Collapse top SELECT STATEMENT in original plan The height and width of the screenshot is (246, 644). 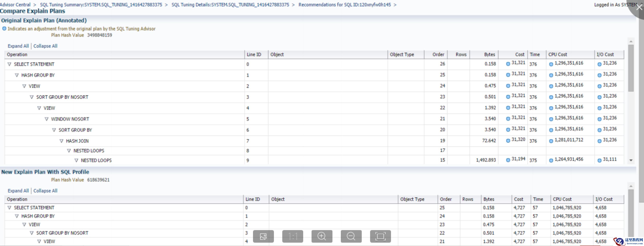click(9, 64)
